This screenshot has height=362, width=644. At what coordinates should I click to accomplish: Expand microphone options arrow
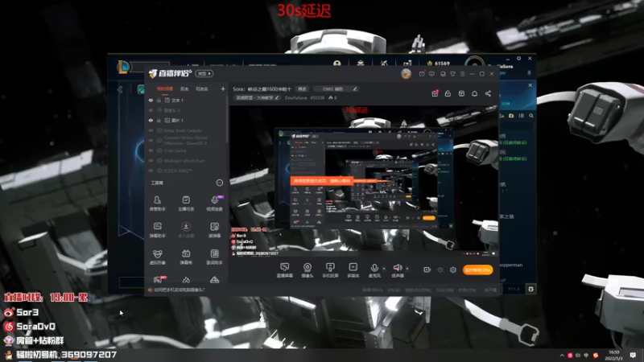(x=384, y=269)
